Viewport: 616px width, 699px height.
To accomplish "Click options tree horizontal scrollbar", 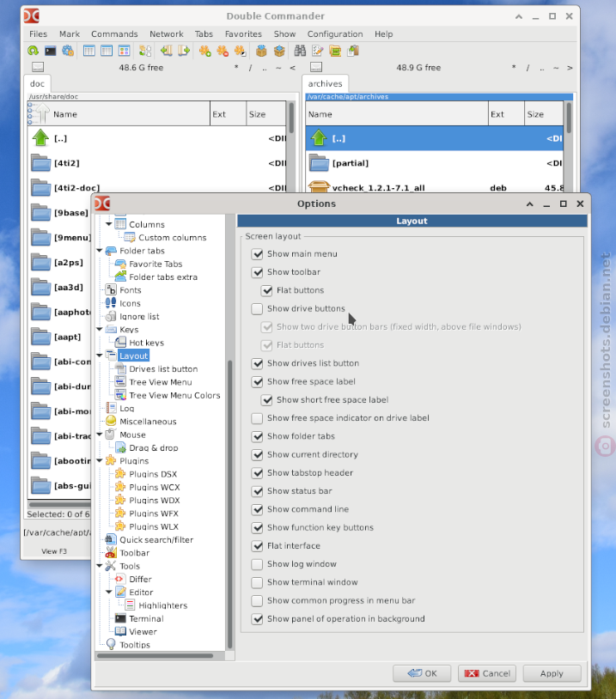I will pos(155,656).
